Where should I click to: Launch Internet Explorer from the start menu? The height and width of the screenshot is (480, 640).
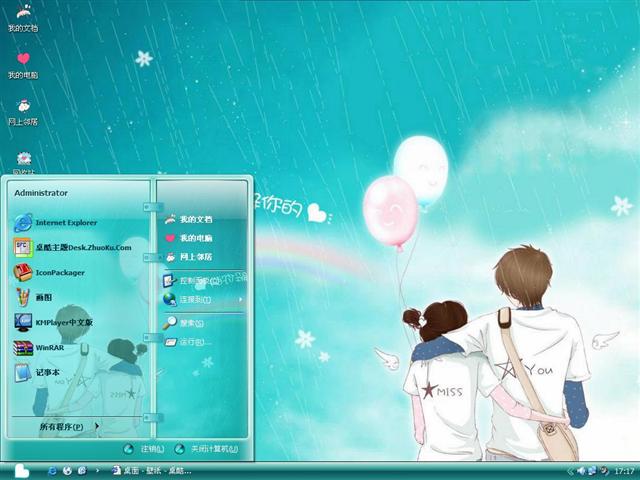pos(56,223)
